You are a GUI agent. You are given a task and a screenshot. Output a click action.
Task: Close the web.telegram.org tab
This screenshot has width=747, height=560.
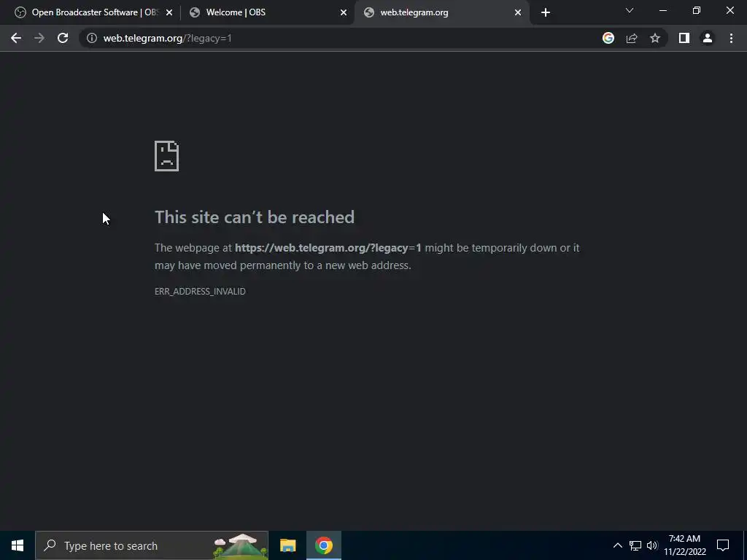[518, 12]
